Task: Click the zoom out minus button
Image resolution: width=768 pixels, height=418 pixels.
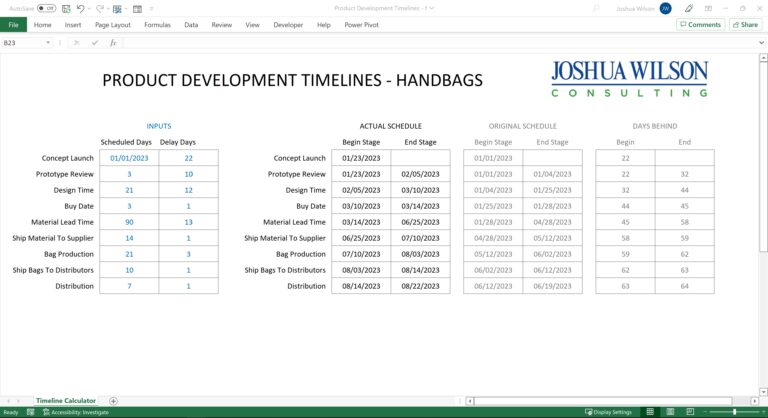Action: [705, 412]
